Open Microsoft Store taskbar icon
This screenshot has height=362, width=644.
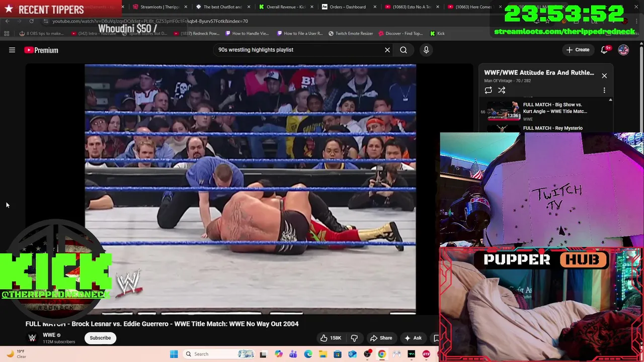click(x=338, y=354)
